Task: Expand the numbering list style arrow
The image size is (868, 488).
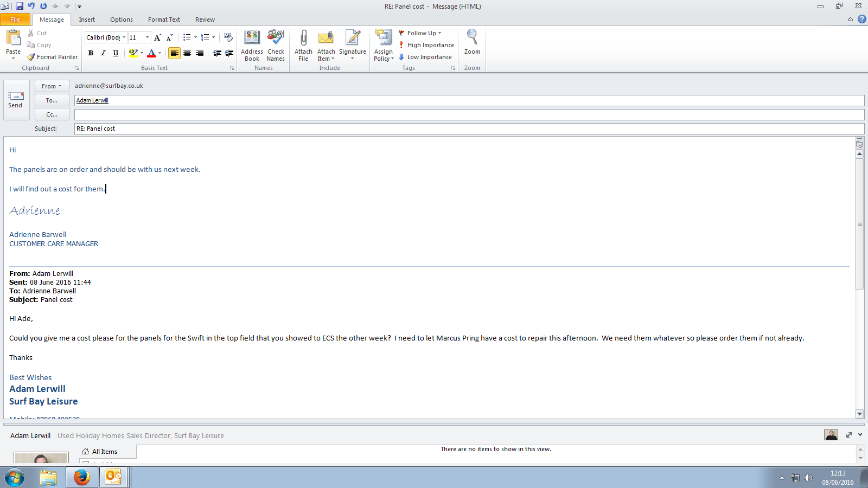Action: pyautogui.click(x=213, y=37)
